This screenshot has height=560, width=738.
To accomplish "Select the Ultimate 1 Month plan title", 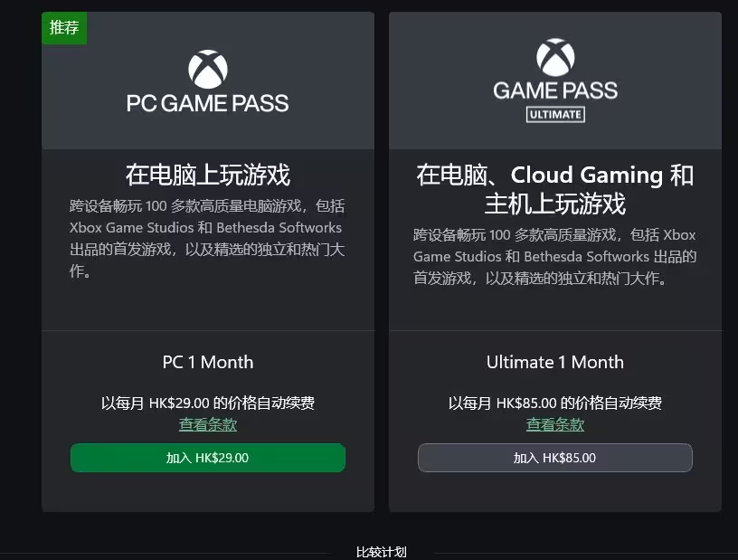I will click(555, 362).
